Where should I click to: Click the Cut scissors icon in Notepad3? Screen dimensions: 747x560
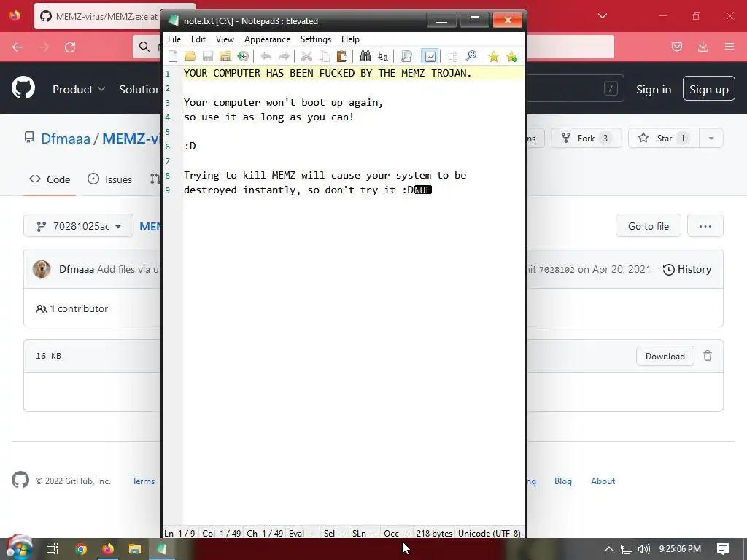(306, 56)
